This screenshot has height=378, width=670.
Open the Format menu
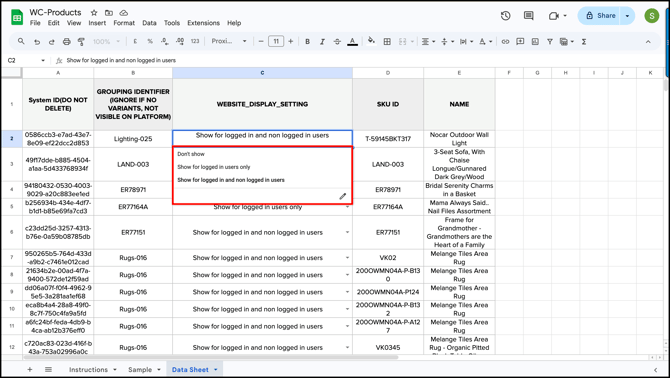point(124,23)
